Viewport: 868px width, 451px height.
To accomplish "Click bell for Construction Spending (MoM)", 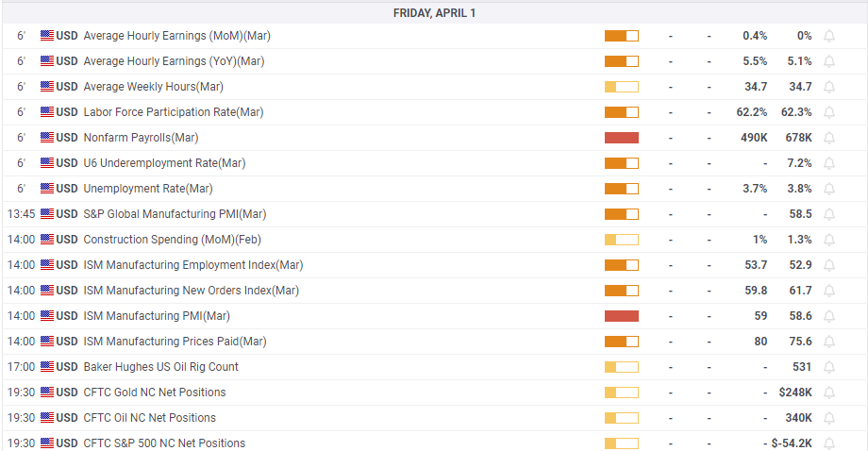I will click(829, 240).
